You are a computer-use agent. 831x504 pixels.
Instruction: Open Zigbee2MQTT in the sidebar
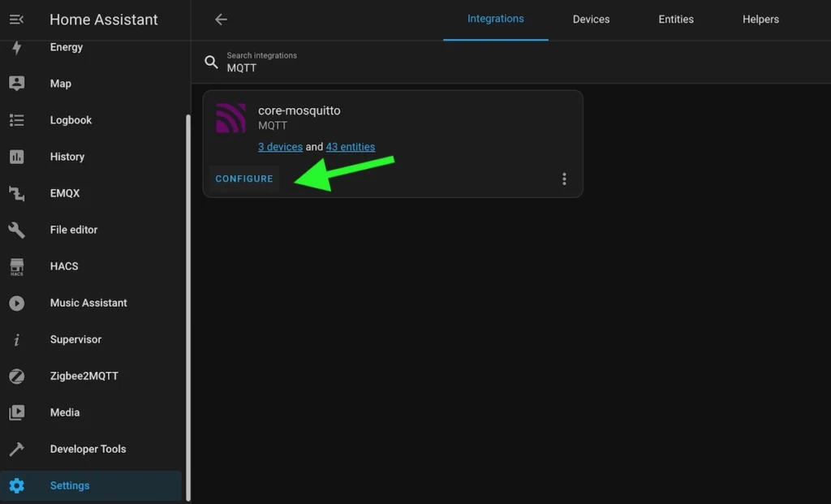tap(91, 377)
